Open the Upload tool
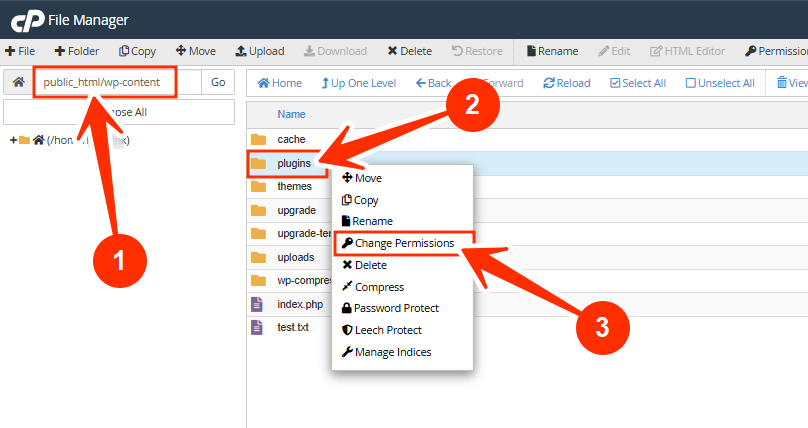This screenshot has width=808, height=428. click(260, 51)
